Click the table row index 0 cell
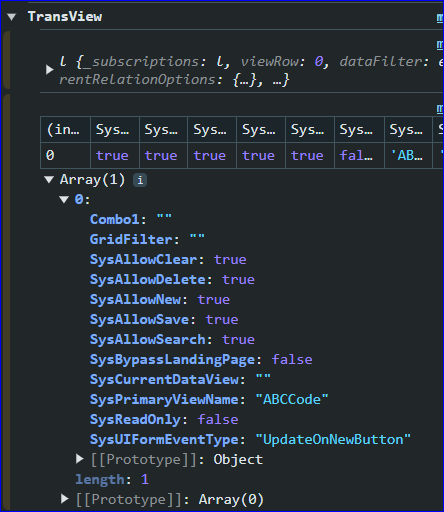The image size is (444, 512). [x=65, y=155]
